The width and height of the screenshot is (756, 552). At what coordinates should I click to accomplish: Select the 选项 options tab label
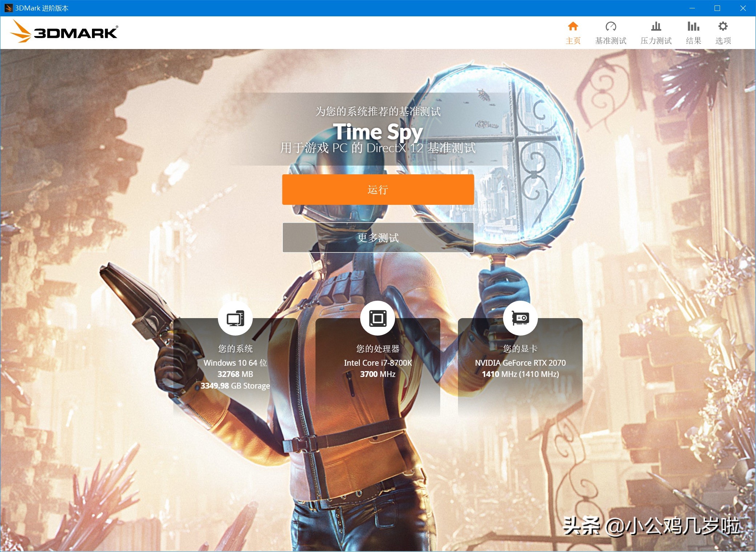(x=723, y=41)
